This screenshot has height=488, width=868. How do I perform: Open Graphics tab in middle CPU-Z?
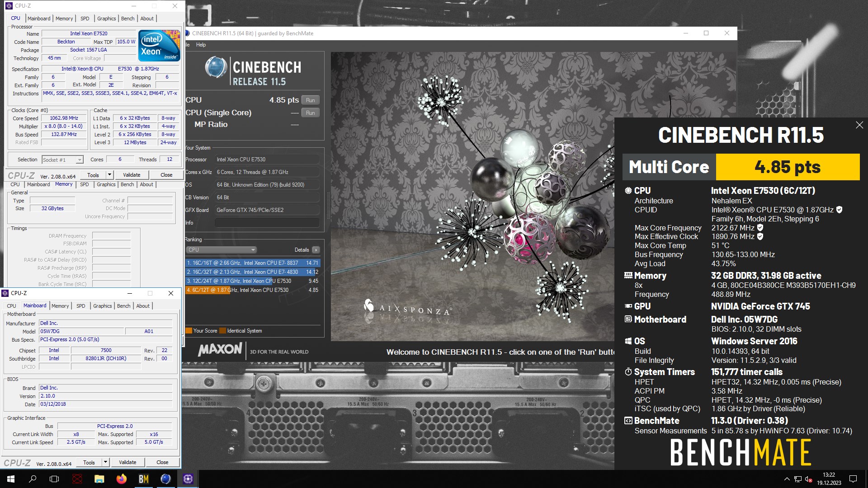[106, 184]
